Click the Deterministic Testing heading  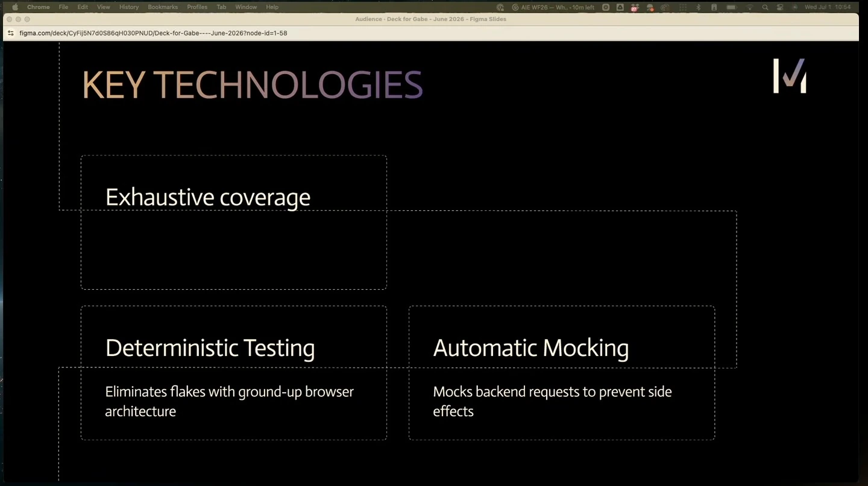(210, 348)
